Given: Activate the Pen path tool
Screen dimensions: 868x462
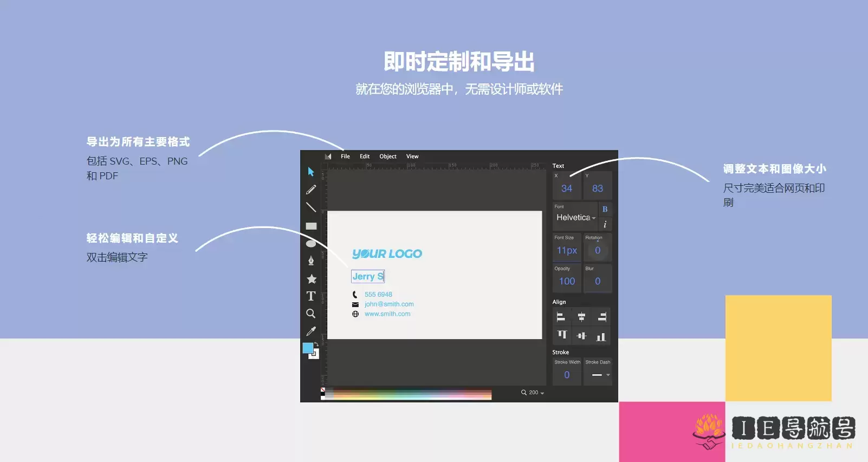Looking at the screenshot, I should pos(311,261).
